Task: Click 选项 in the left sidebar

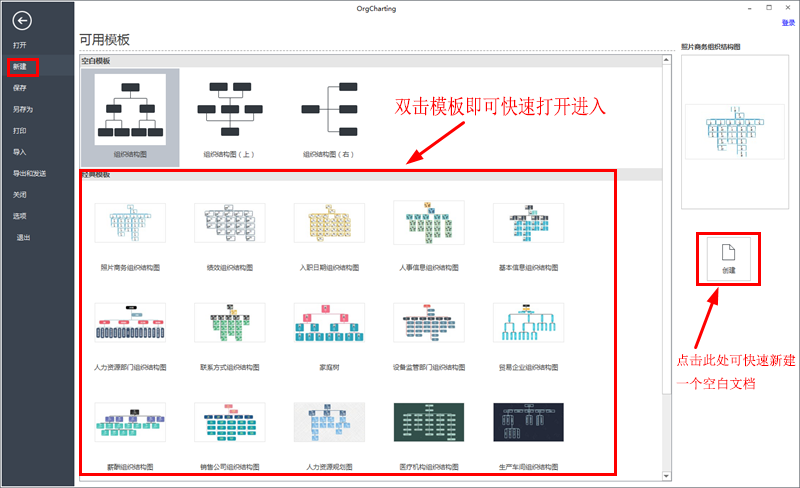Action: (x=21, y=215)
